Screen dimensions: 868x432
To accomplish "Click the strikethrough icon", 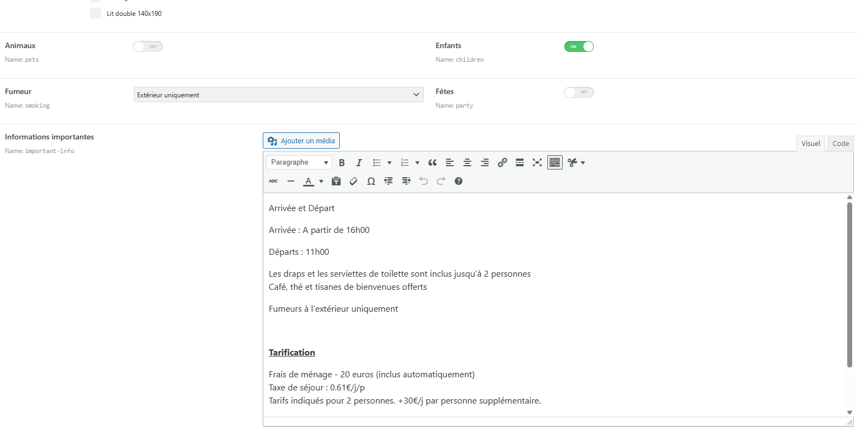I will click(273, 181).
